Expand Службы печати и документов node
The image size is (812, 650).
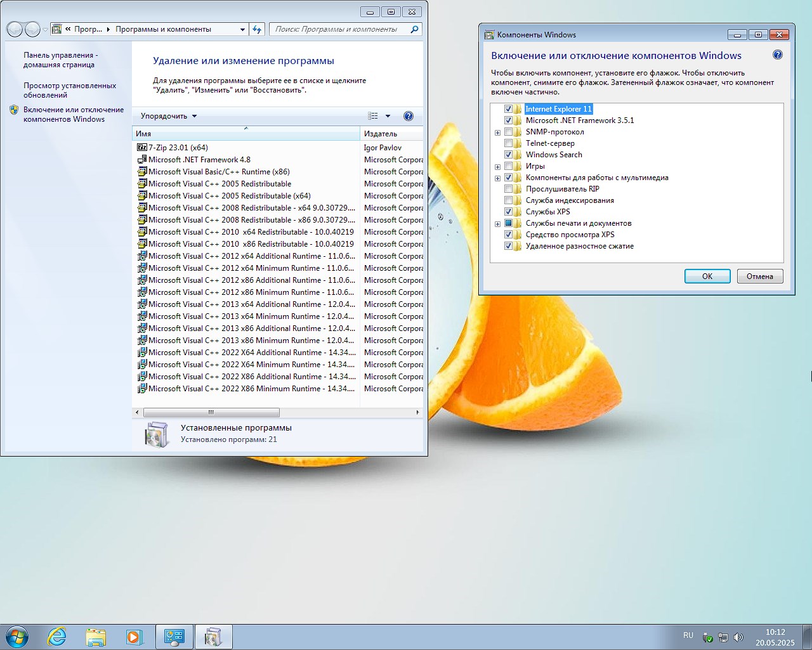click(498, 224)
